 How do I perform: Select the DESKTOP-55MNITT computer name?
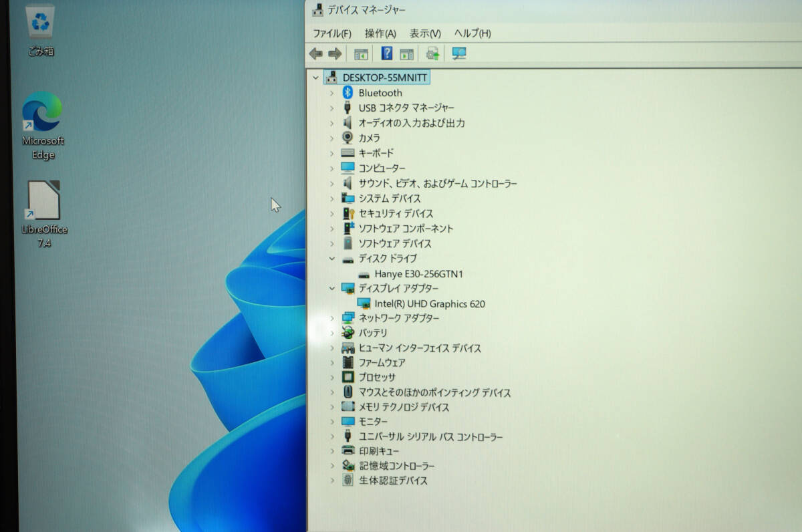[385, 78]
